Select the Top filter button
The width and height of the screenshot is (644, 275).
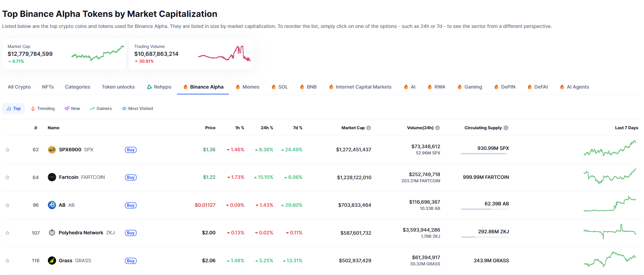(13, 109)
